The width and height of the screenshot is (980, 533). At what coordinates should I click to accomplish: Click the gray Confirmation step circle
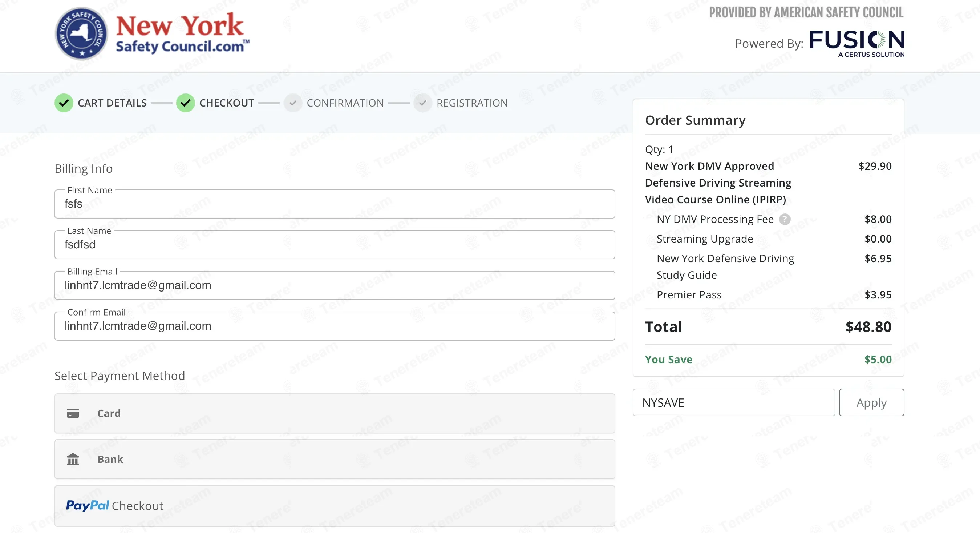[x=293, y=103]
